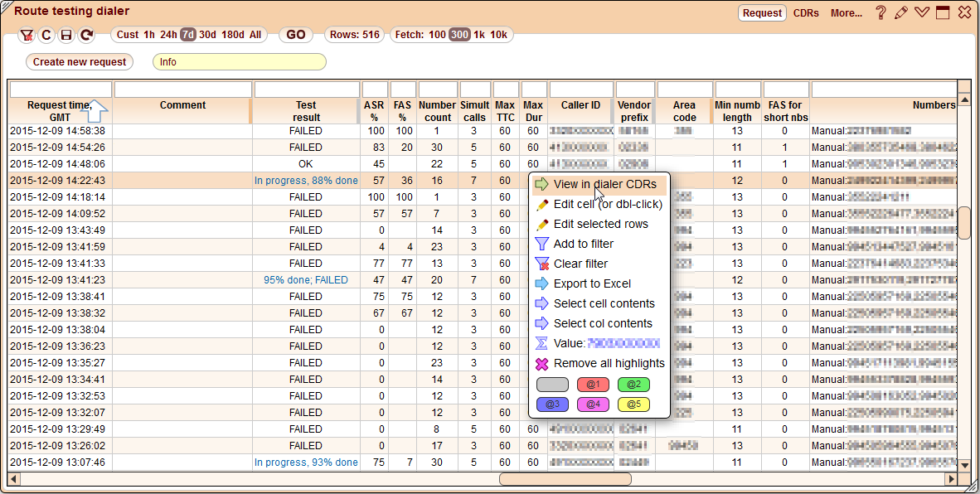Set time range to 180d
Screen dimensions: 980x494
235,35
